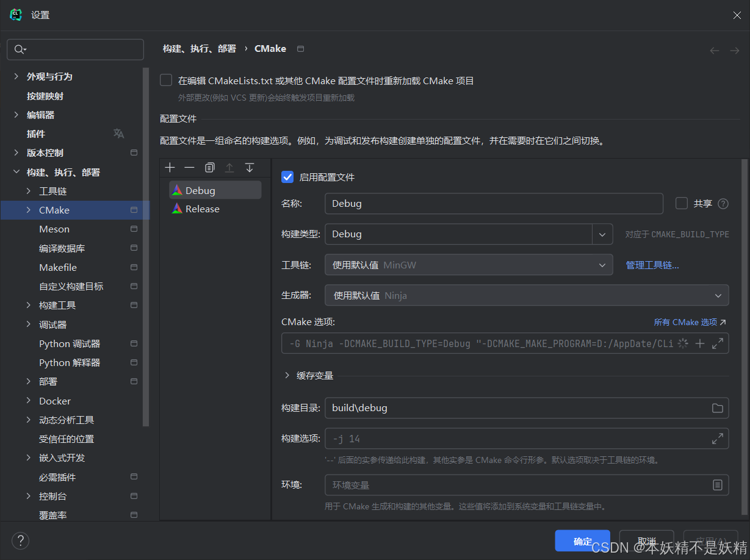Open 自定义构建目标 settings page
This screenshot has height=560, width=750.
click(x=71, y=286)
